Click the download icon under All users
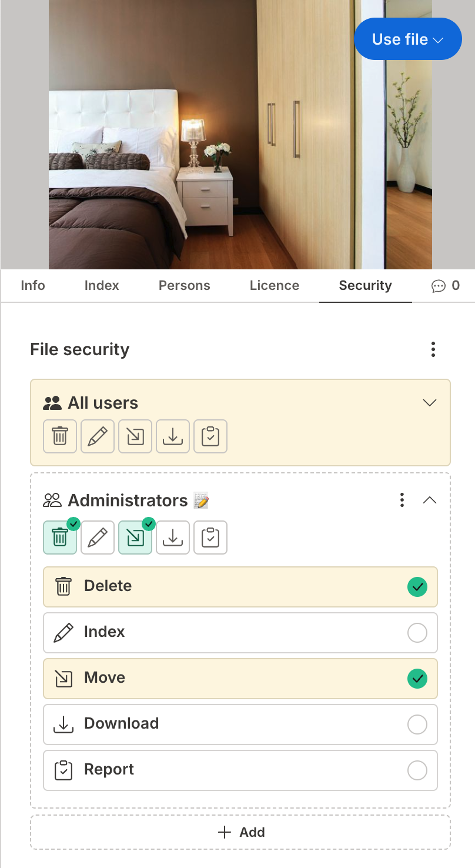Screen dimensions: 475x868 click(x=173, y=436)
